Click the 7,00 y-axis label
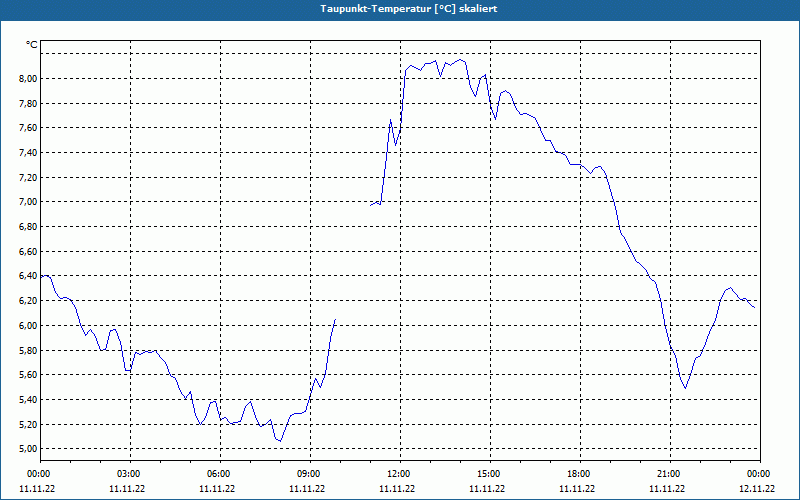This screenshot has width=800, height=500. [x=28, y=202]
